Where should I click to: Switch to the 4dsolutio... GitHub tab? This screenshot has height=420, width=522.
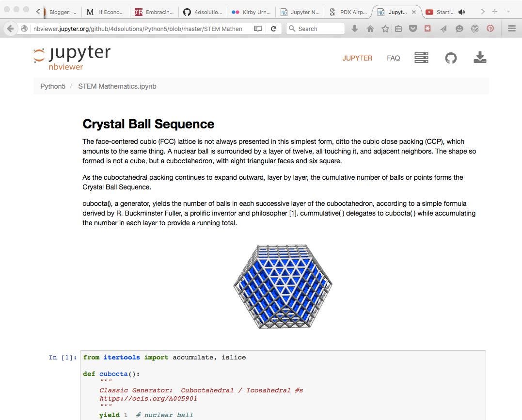click(x=203, y=12)
